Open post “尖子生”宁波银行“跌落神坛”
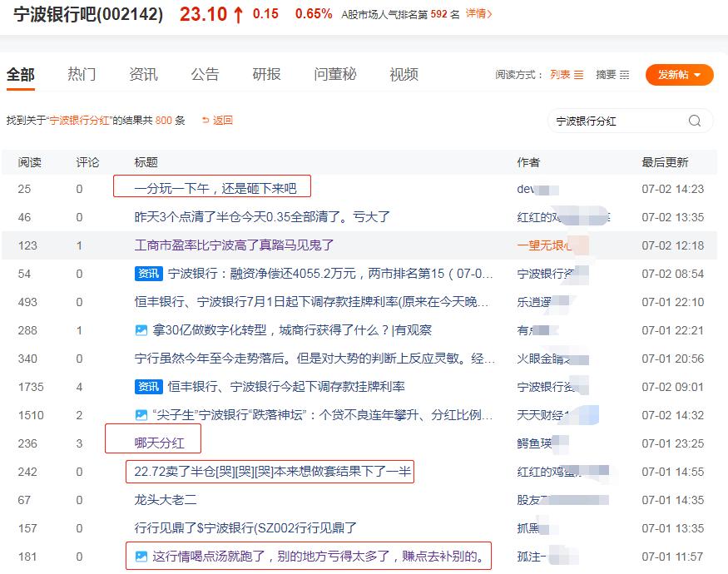Image resolution: width=728 pixels, height=574 pixels. (323, 415)
